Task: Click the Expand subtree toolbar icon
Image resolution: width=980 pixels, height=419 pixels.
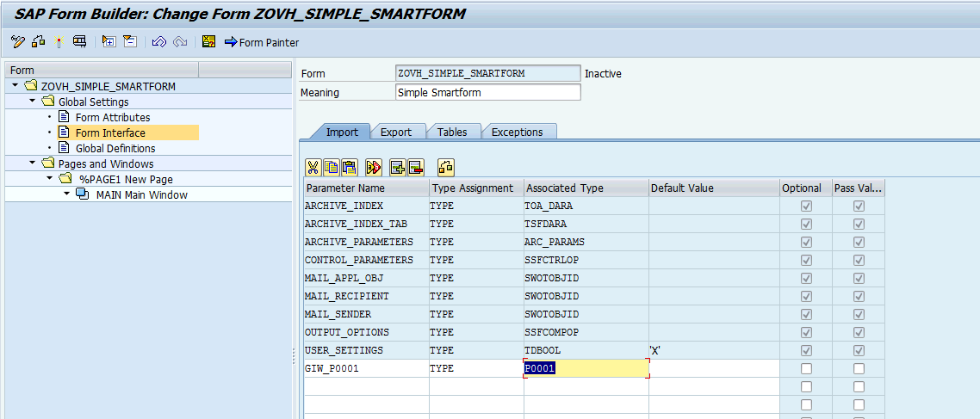Action: point(109,42)
